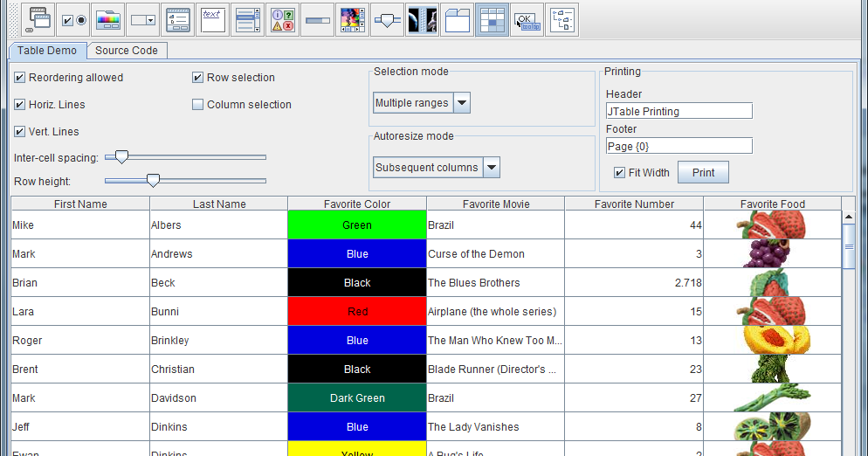The width and height of the screenshot is (868, 456).
Task: Open the Slider demo toolbar icon
Action: (387, 20)
